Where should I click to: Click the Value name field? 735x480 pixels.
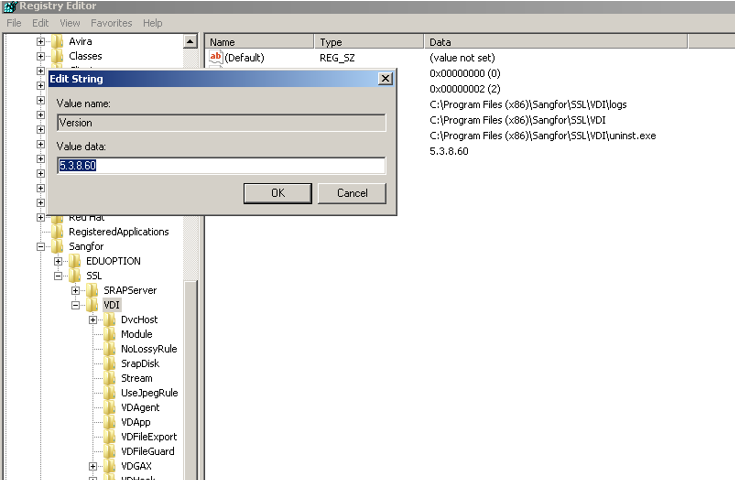tap(221, 123)
